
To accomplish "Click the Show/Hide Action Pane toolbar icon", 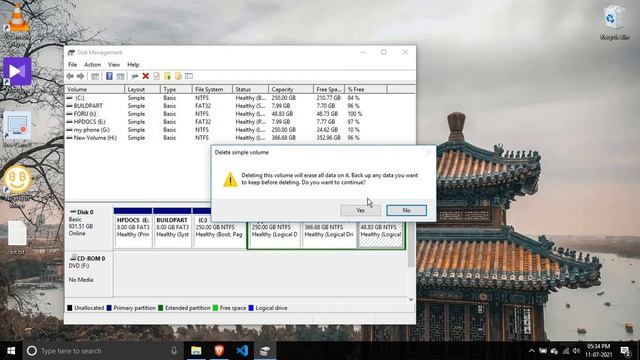I will pyautogui.click(x=120, y=76).
